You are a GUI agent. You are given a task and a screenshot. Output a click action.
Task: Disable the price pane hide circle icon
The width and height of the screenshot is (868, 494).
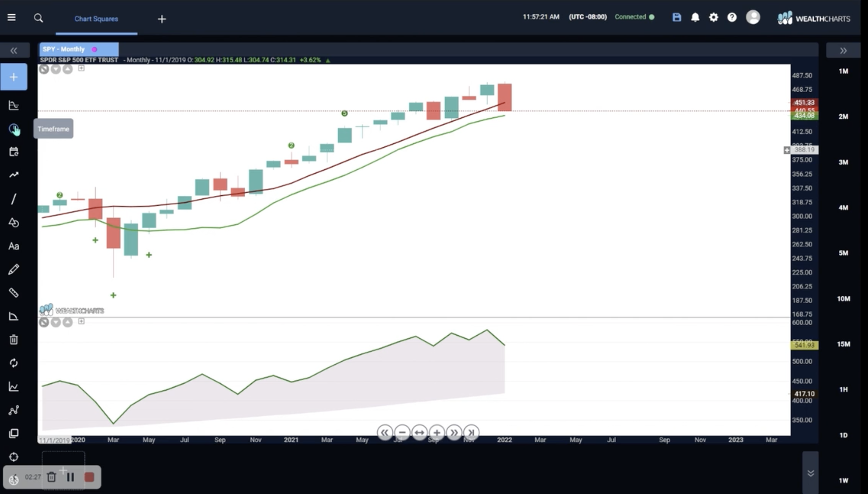coord(44,69)
